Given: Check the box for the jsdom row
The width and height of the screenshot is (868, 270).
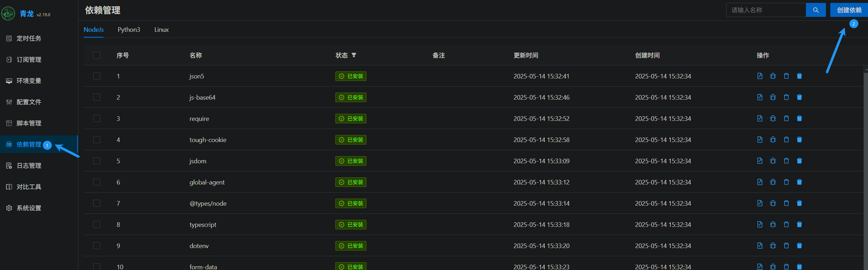Looking at the screenshot, I should [97, 161].
